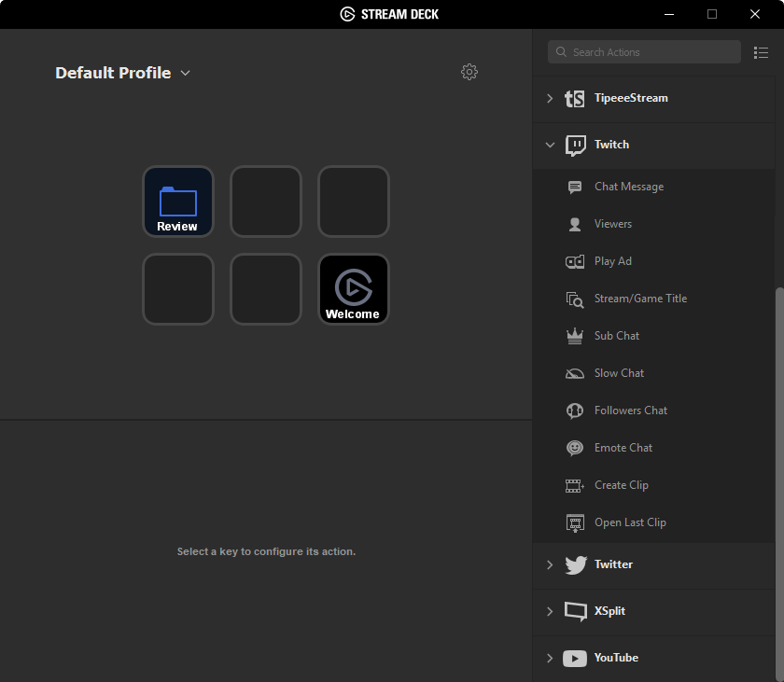Maximize the Stream Deck window
The height and width of the screenshot is (682, 784).
coord(712,14)
